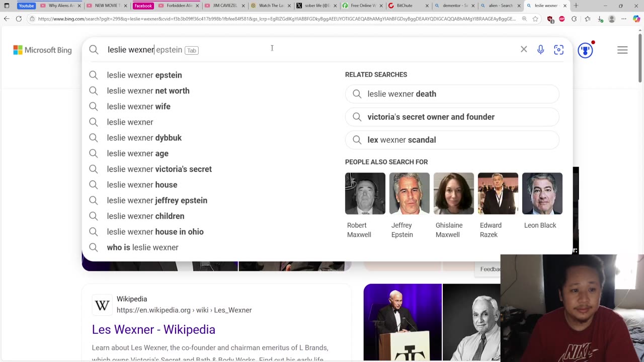The image size is (644, 362).
Task: Open the tab actions icon left of the Youtube tab
Action: pos(7,6)
